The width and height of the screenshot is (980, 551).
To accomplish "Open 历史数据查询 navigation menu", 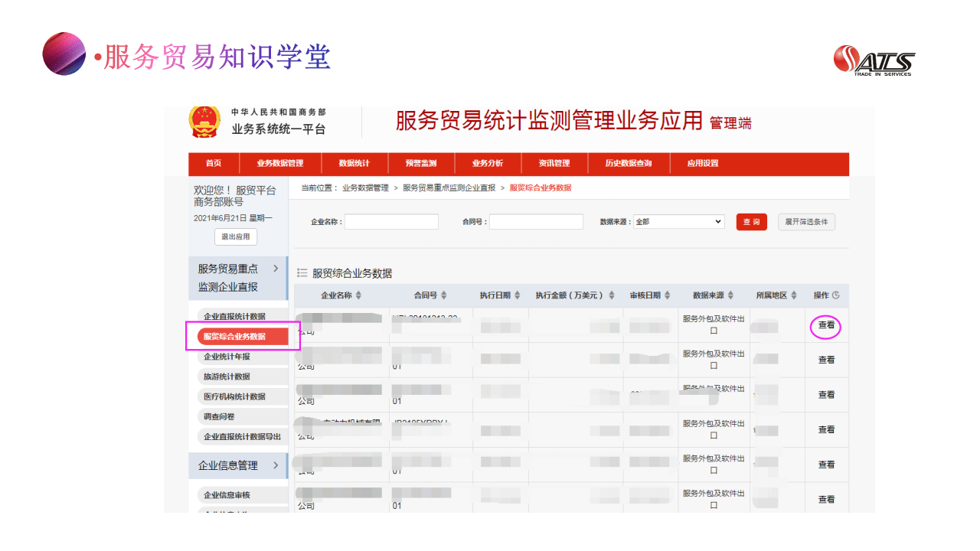I will coord(629,164).
